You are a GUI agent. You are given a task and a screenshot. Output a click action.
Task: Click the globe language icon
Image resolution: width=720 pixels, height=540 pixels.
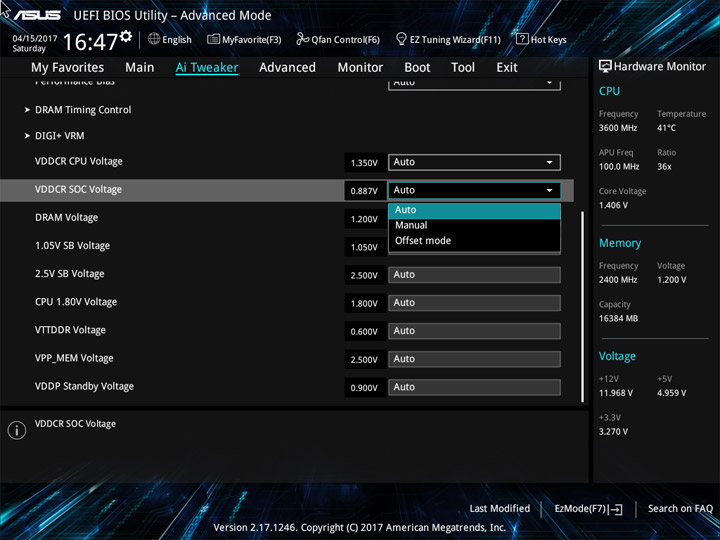pos(154,39)
